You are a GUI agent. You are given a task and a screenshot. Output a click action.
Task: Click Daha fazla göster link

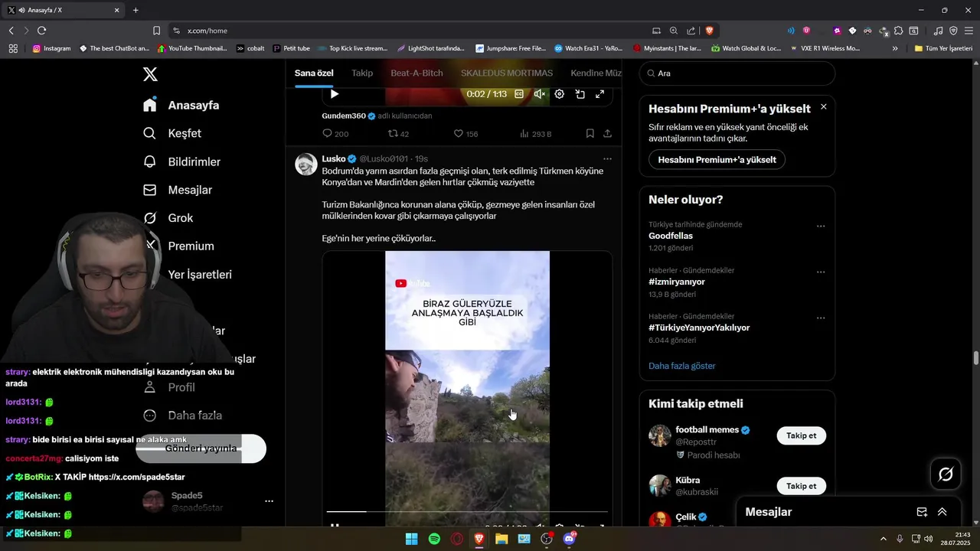682,366
